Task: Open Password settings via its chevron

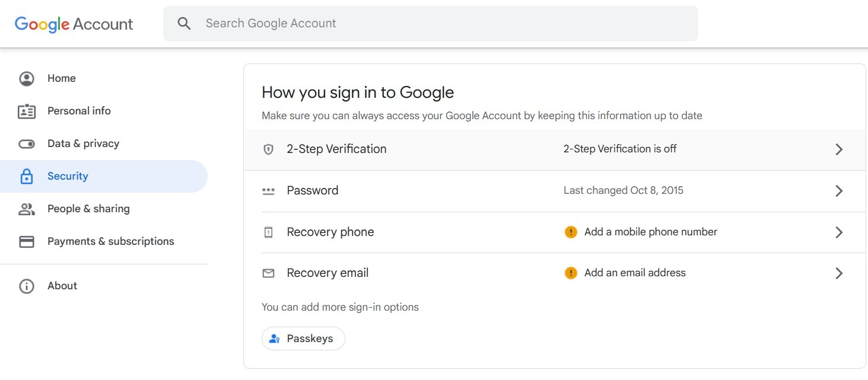Action: (x=839, y=191)
